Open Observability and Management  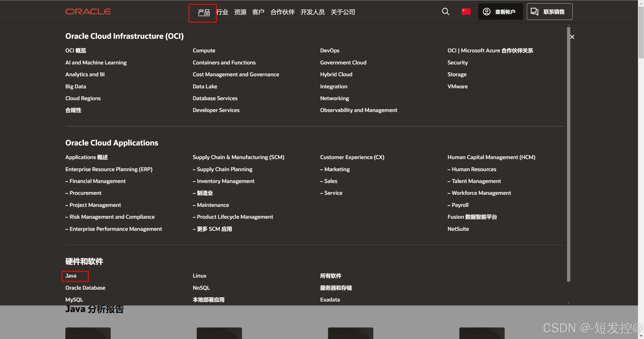point(358,110)
